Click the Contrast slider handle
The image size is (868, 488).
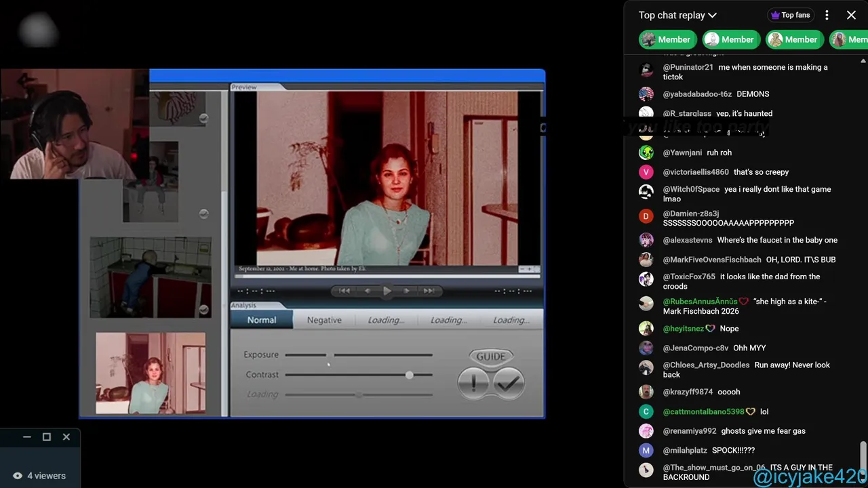coord(409,375)
